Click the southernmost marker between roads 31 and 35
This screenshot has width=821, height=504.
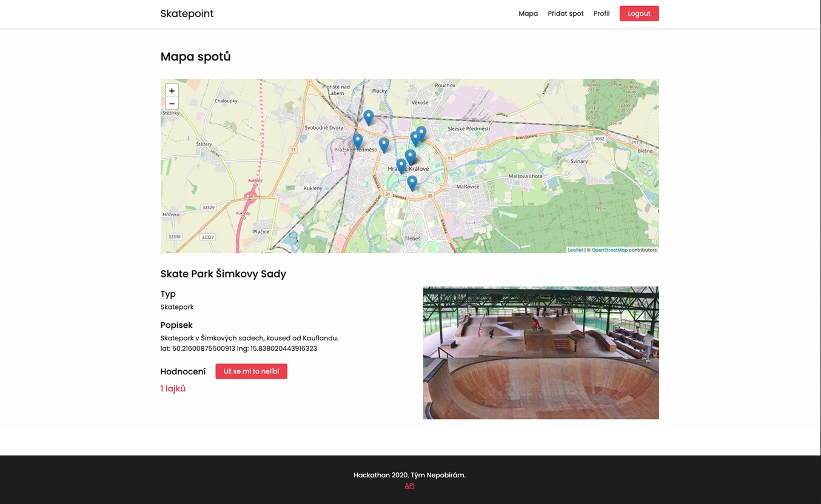point(412,182)
